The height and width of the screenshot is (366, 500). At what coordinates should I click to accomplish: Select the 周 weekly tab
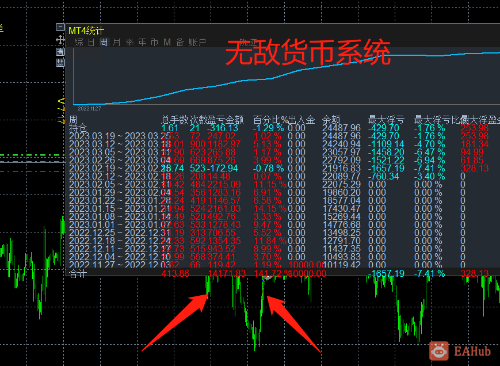(x=104, y=42)
